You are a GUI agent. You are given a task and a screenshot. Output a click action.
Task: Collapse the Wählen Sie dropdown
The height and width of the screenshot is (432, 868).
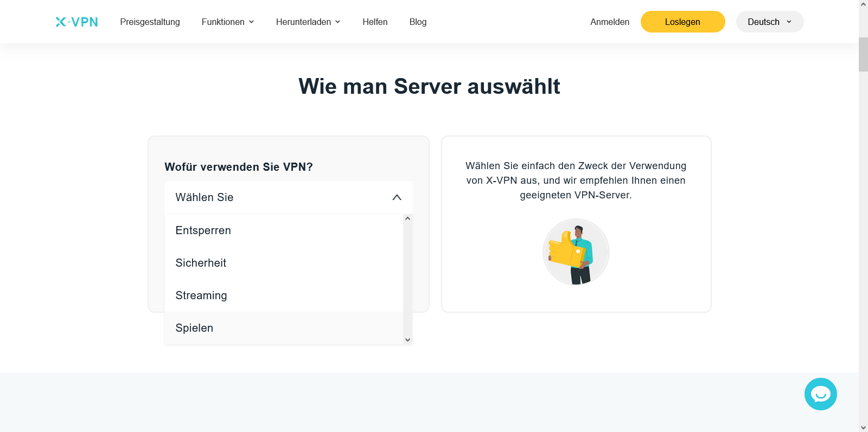tap(288, 197)
